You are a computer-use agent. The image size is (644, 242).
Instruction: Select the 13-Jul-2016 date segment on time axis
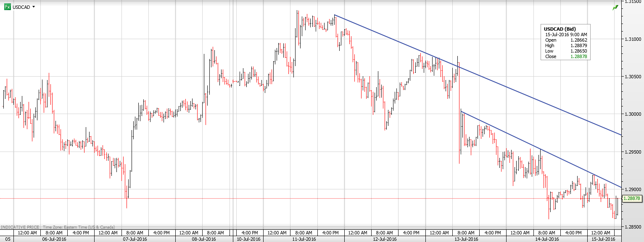466,239
